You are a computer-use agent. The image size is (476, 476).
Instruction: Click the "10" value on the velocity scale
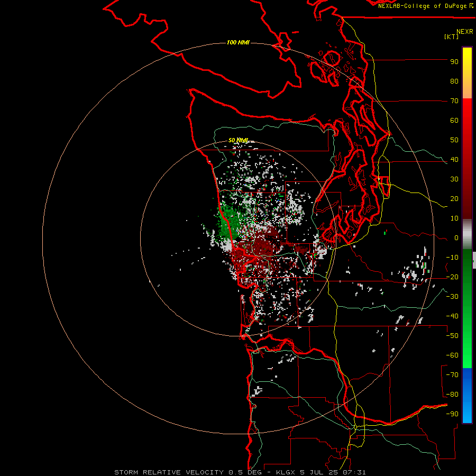(x=454, y=218)
